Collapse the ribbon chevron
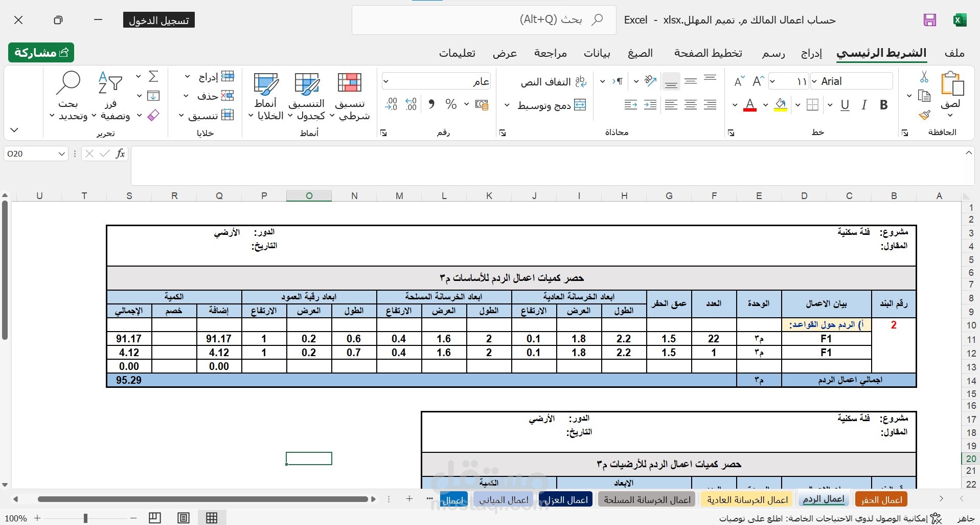The height and width of the screenshot is (525, 980). tap(14, 130)
